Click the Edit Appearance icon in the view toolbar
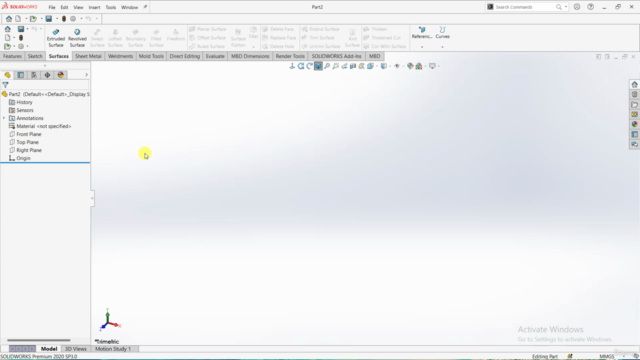This screenshot has height=360, width=640. pyautogui.click(x=410, y=66)
